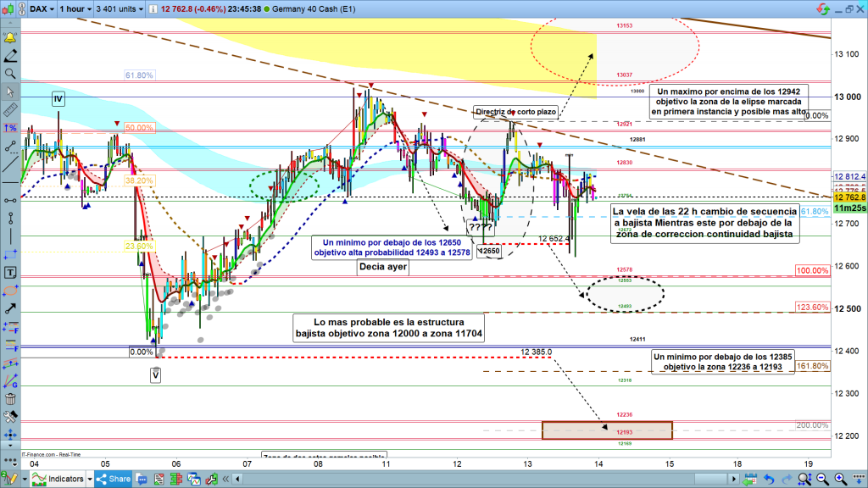Viewport: 868px width, 488px height.
Task: Click the zoom out magnifier icon
Action: (x=821, y=480)
